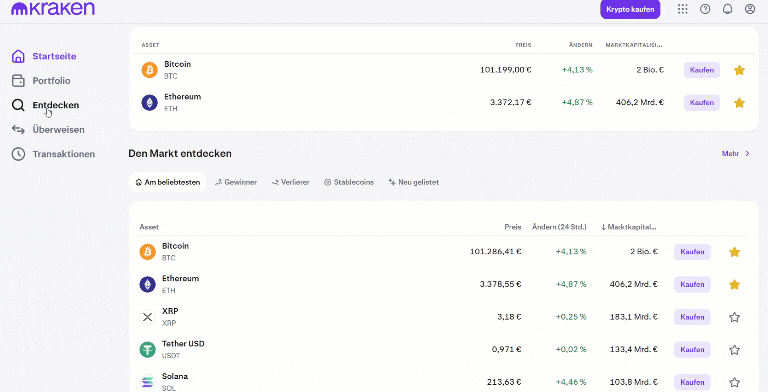This screenshot has width=768, height=392.
Task: Switch to the Verlierer tab
Action: 291,182
